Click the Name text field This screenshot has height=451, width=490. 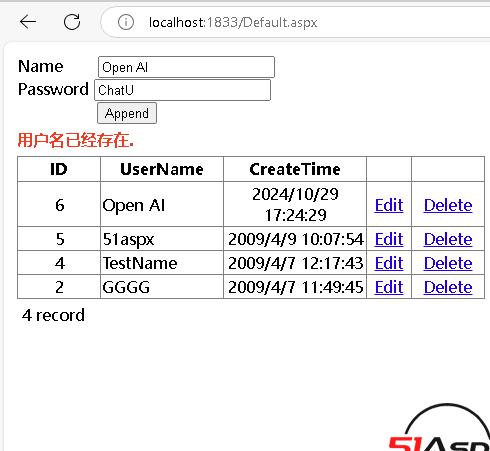click(186, 67)
